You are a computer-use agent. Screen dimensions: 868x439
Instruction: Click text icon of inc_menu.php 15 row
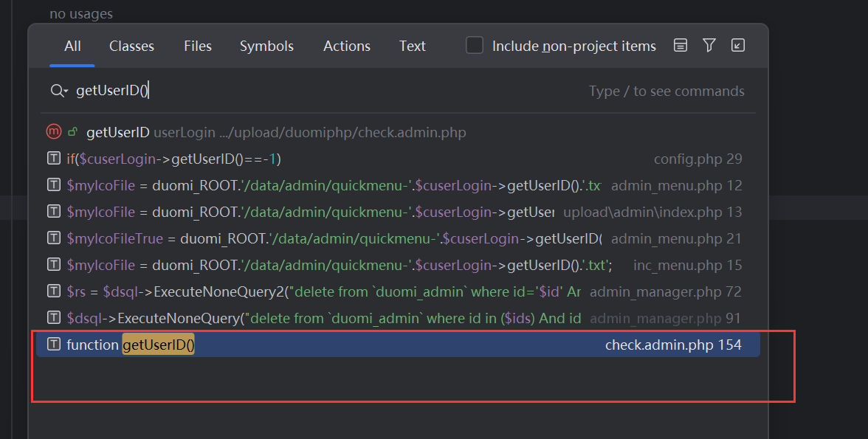pyautogui.click(x=54, y=265)
